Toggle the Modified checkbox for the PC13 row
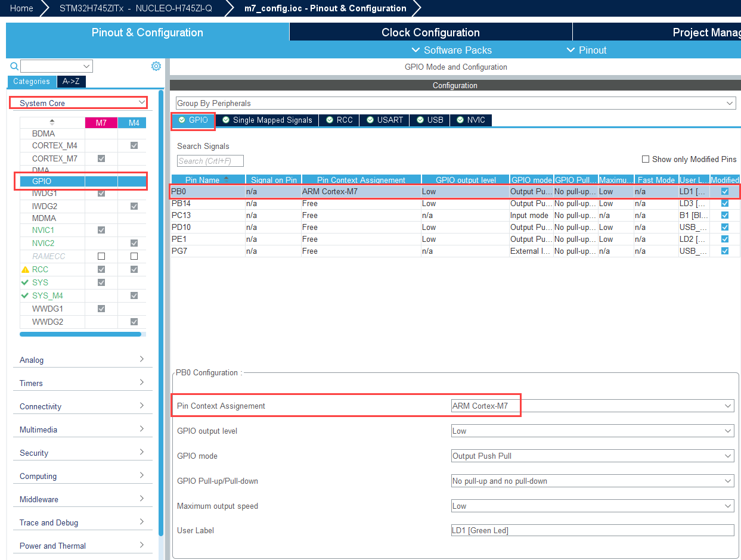Image resolution: width=741 pixels, height=560 pixels. [725, 215]
